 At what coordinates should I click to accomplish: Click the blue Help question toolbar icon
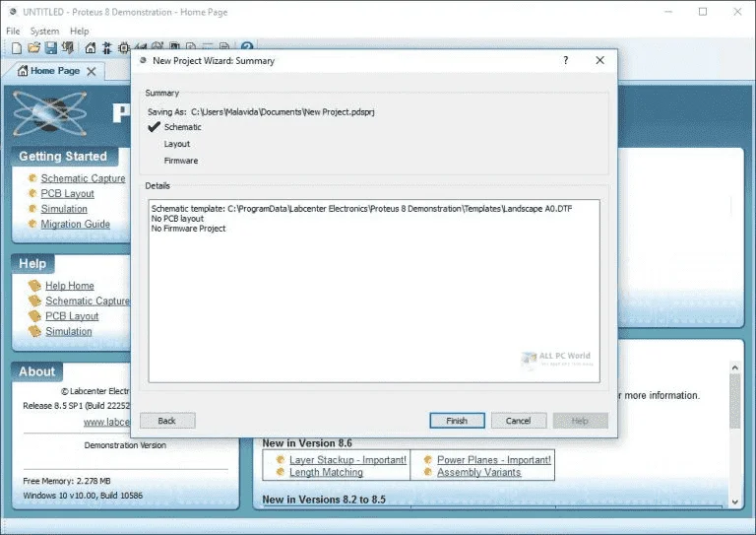[247, 46]
